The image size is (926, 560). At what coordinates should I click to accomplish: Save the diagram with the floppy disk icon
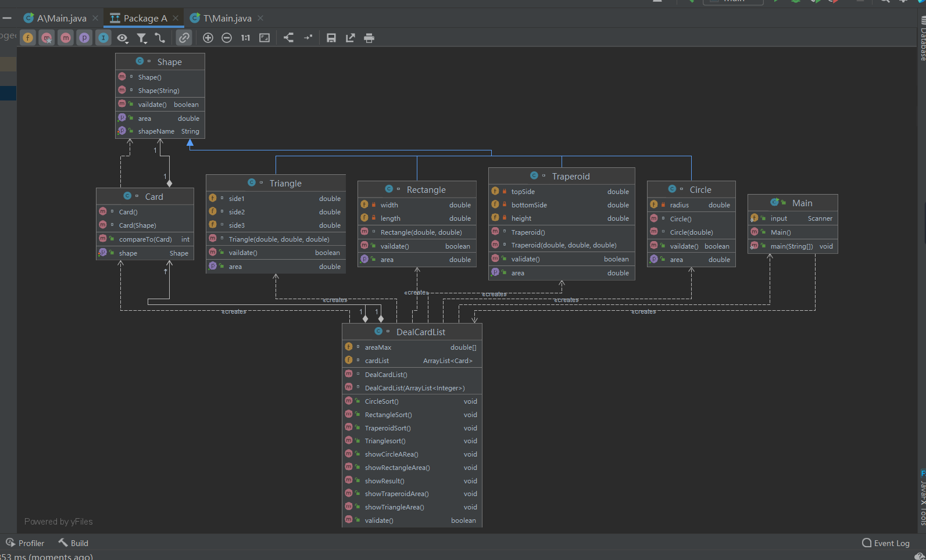coord(331,38)
